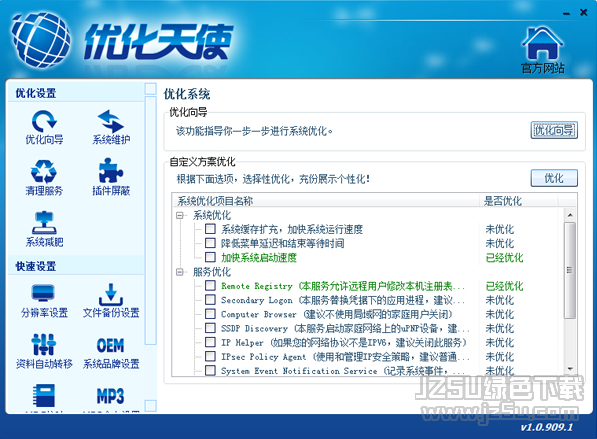Collapse the 系统优化 tree group

coord(180,216)
